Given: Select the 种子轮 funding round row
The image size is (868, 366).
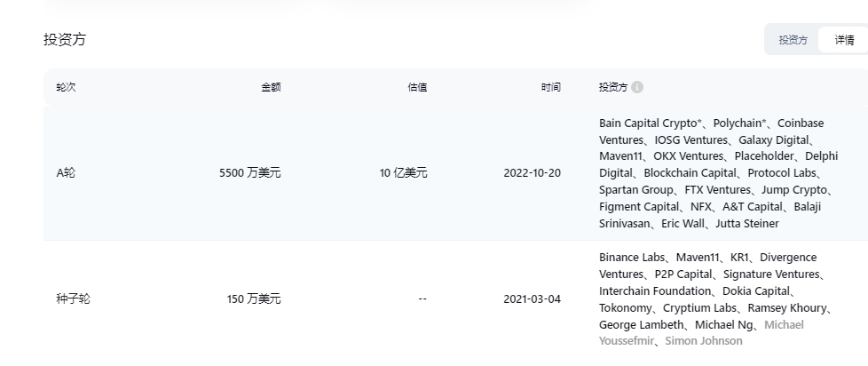Looking at the screenshot, I should pos(455,299).
